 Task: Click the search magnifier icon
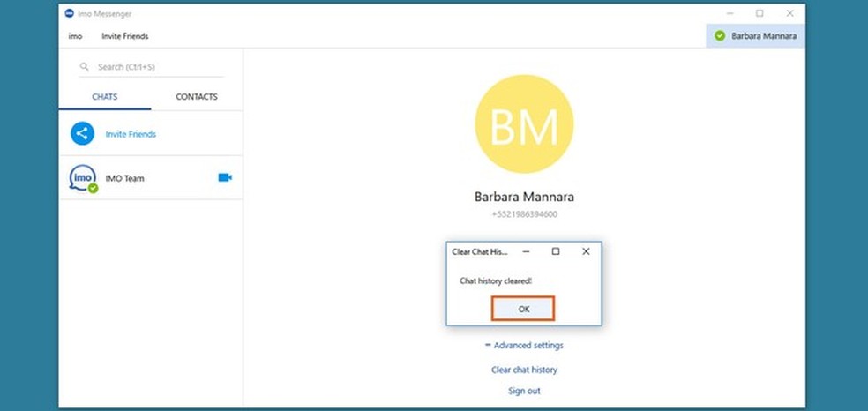[84, 67]
